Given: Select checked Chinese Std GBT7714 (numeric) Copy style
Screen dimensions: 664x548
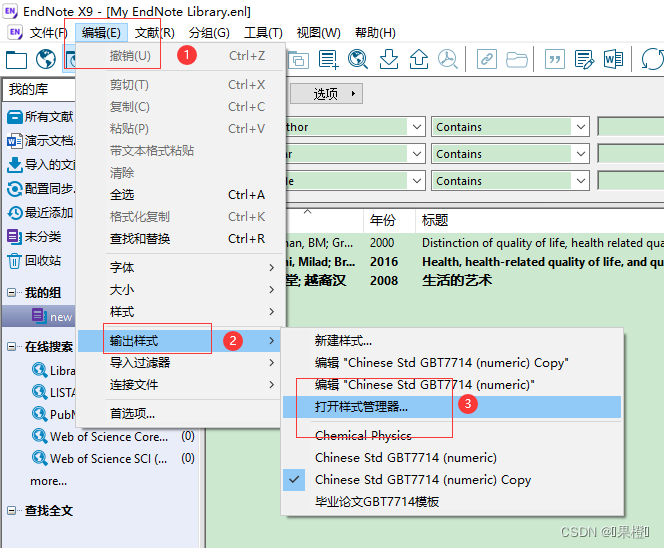Looking at the screenshot, I should point(452,480).
